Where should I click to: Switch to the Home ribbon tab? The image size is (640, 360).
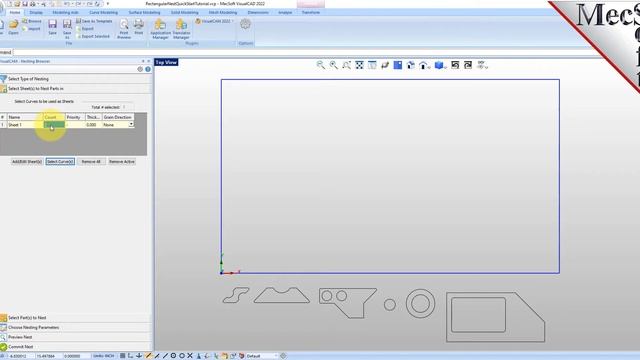15,13
